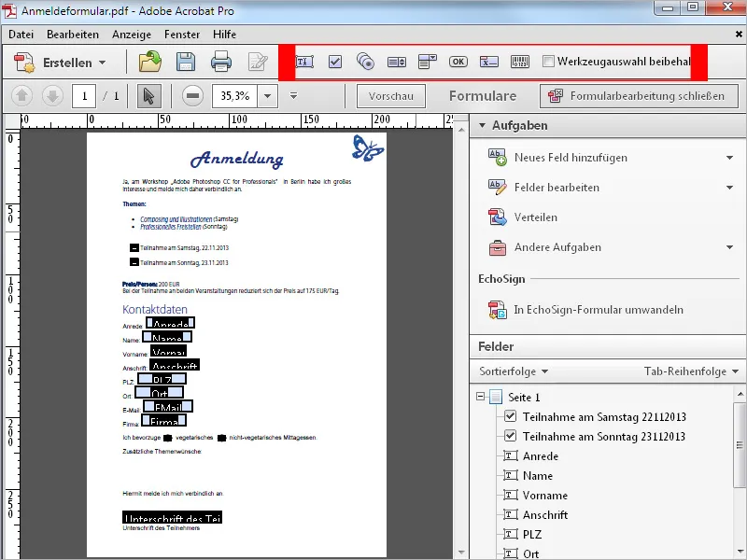Open the zoom percentage dropdown arrow
The image size is (747, 560).
point(268,96)
